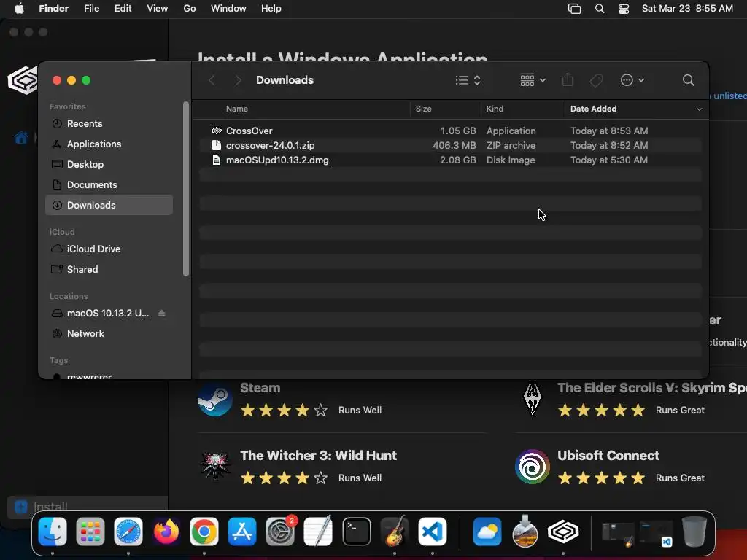The image size is (747, 560).
Task: Open System Settings from the Dock
Action: click(x=280, y=532)
